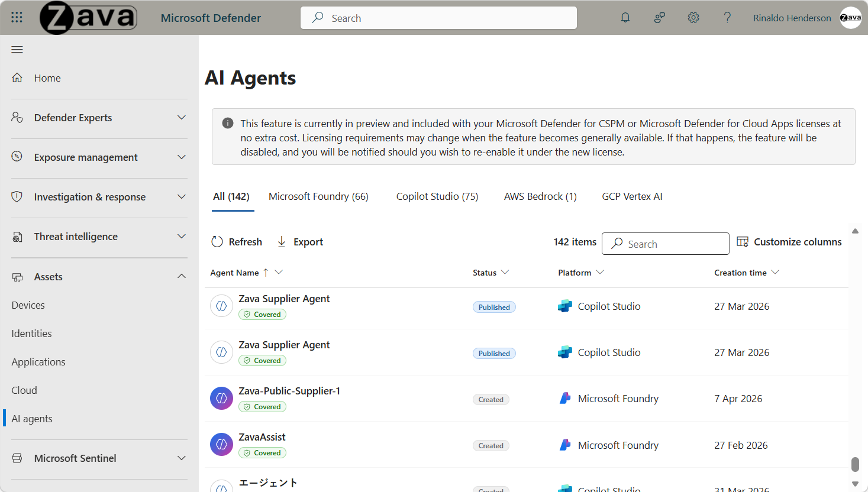Viewport: 868px width, 492px height.
Task: Click the Refresh button label
Action: click(x=246, y=242)
